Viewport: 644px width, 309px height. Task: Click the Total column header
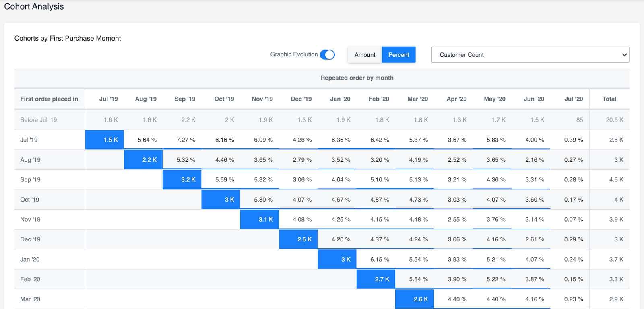609,99
